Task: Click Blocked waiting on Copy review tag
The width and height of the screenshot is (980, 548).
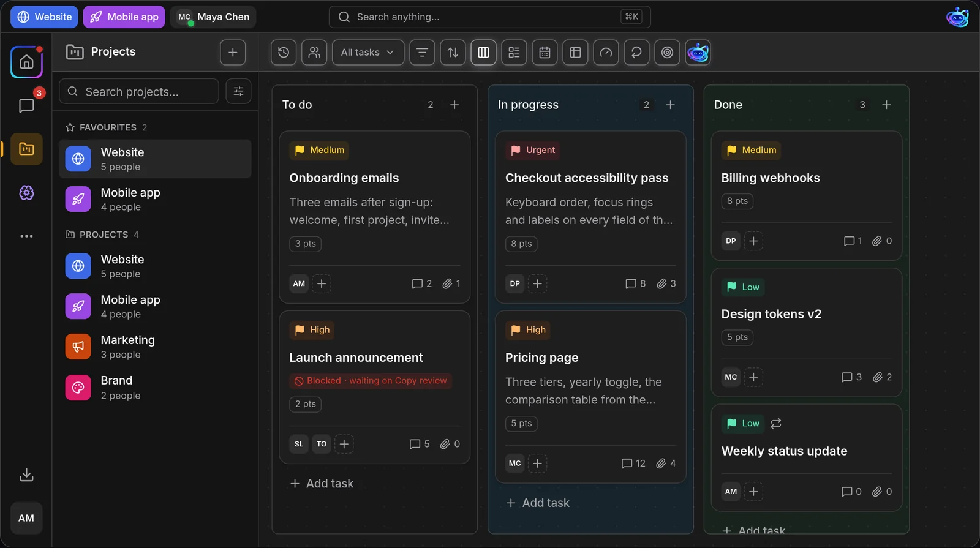Action: click(371, 381)
